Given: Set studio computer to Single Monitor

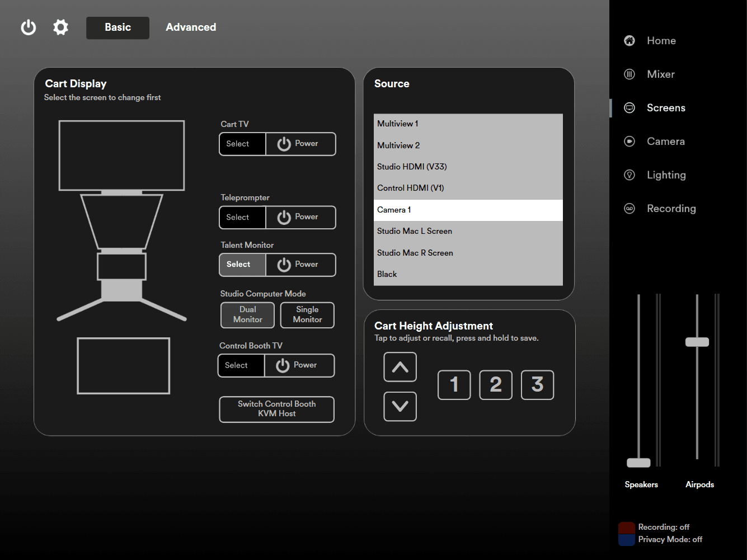Looking at the screenshot, I should 307,315.
